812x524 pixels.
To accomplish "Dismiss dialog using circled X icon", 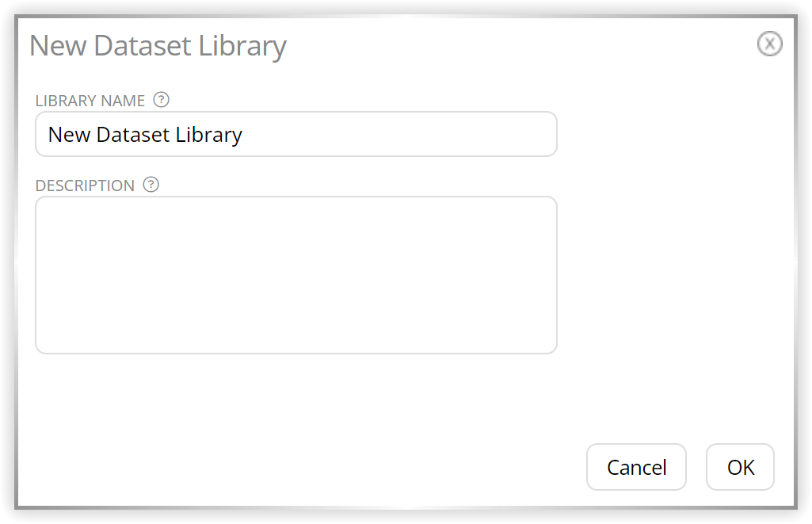I will (769, 44).
